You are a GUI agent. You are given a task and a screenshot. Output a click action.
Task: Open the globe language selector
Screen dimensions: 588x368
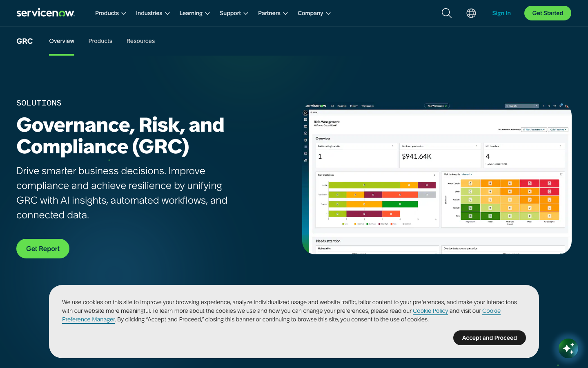[471, 13]
